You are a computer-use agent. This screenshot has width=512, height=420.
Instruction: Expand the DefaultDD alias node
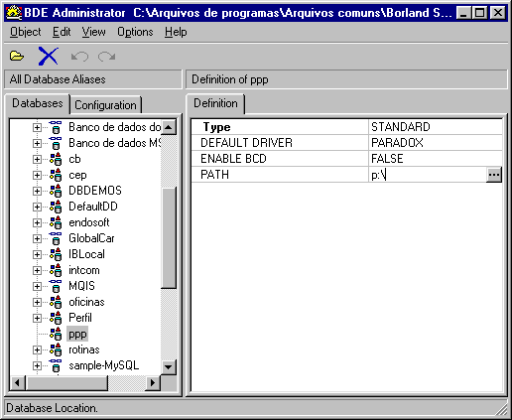(x=37, y=207)
